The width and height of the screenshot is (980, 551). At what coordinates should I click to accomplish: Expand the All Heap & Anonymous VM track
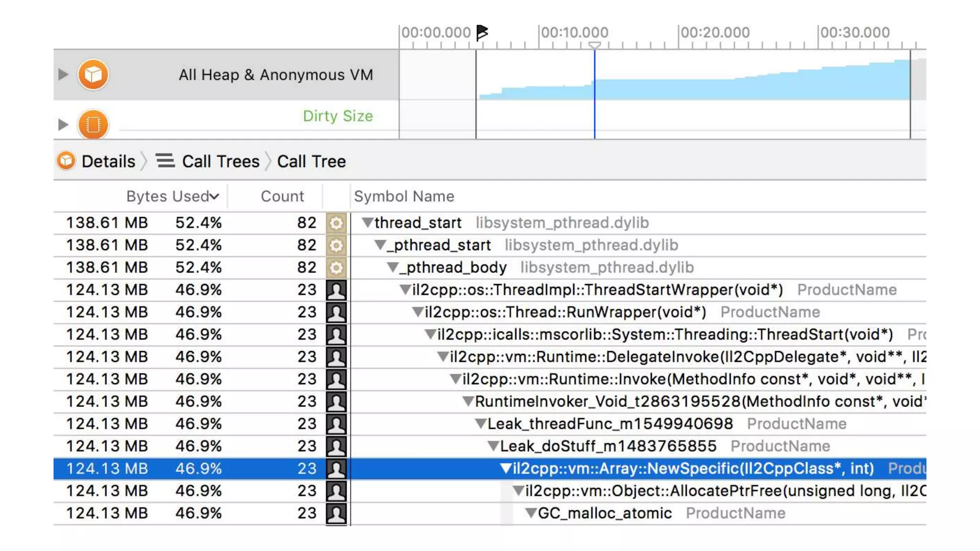pos(63,75)
